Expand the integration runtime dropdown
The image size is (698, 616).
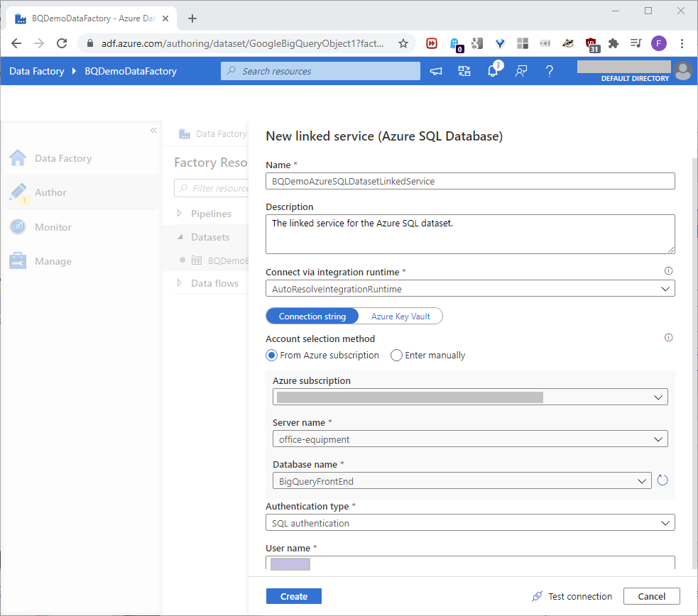coord(469,289)
